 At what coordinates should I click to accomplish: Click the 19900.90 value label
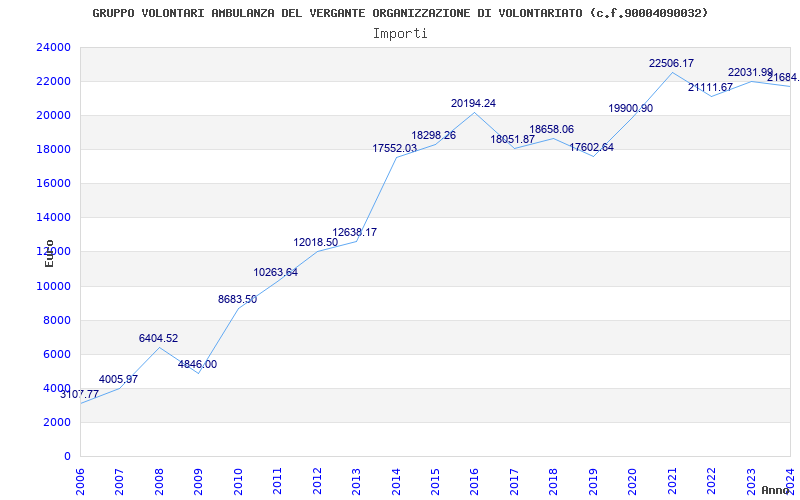coord(630,108)
